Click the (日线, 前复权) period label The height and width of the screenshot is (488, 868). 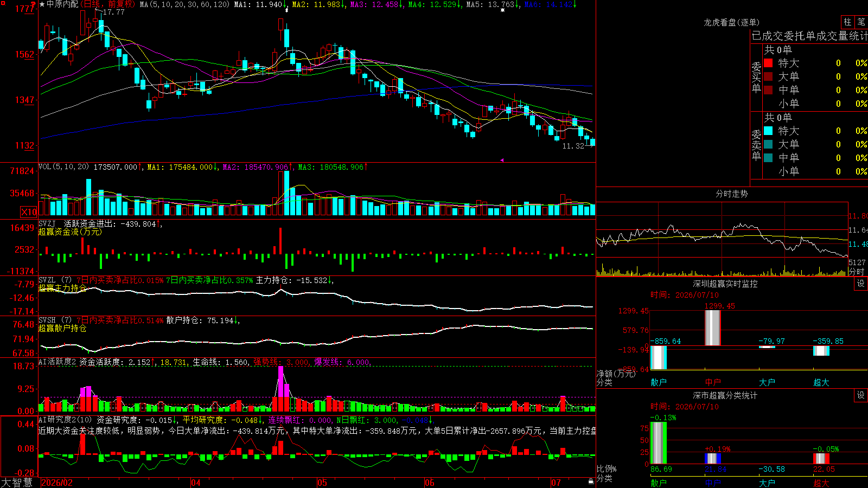[107, 4]
